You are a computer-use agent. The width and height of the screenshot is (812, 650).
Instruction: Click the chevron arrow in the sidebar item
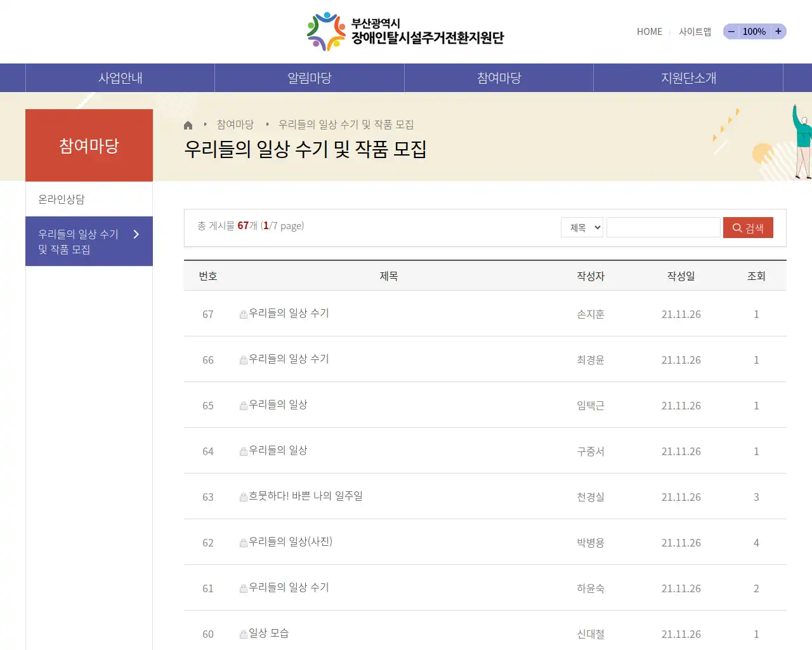136,234
